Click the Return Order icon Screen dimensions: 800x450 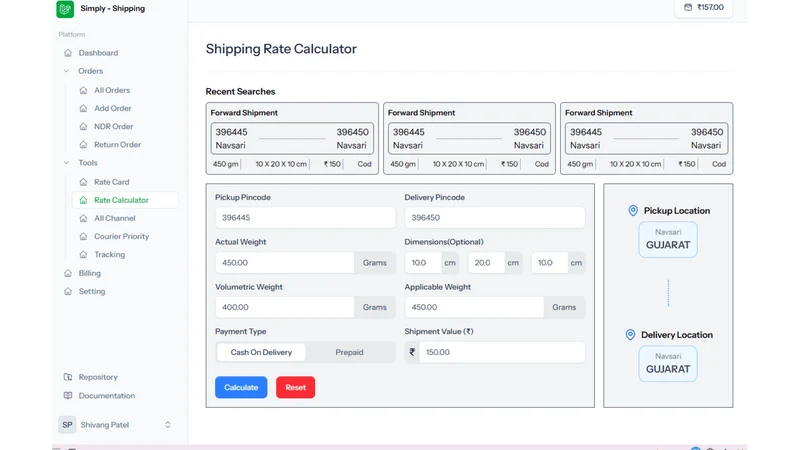83,144
